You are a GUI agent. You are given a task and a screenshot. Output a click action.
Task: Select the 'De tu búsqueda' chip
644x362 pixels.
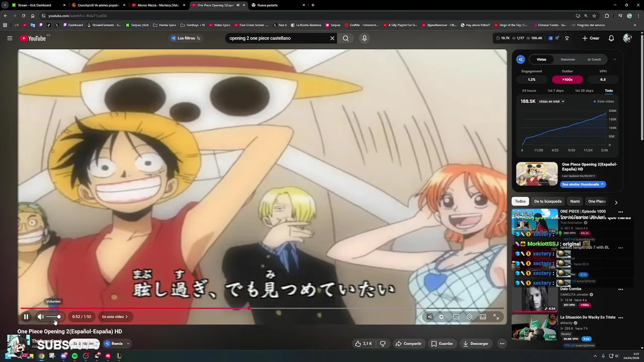[548, 202]
